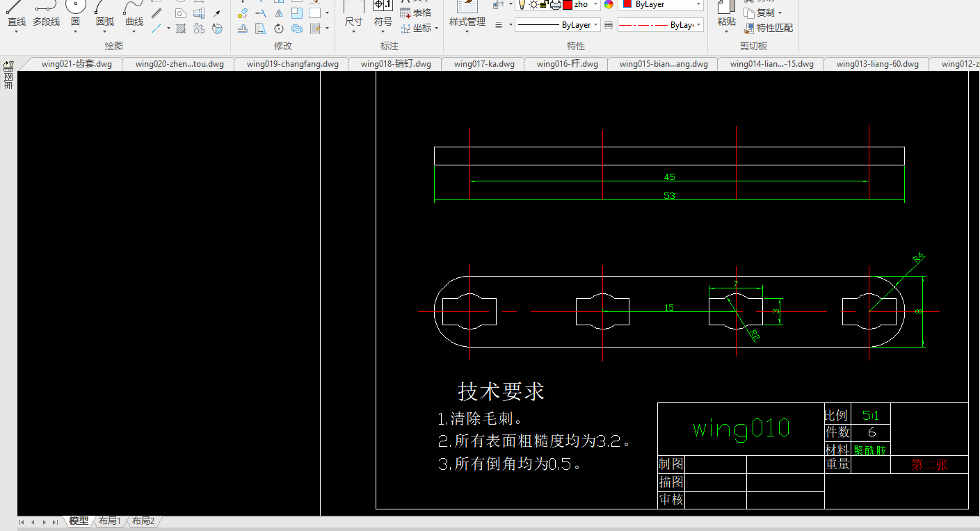The image size is (980, 531).
Task: Click the 表格 table button
Action: click(416, 13)
